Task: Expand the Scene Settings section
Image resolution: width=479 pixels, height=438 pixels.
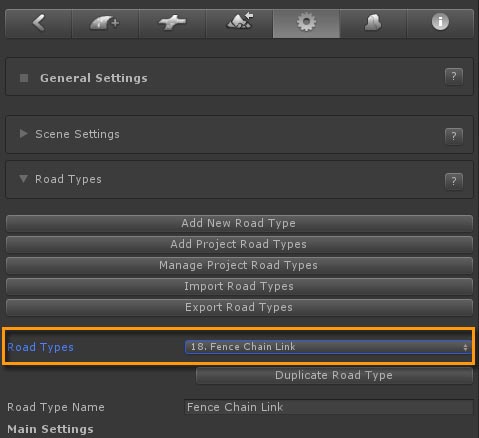Action: (23, 134)
